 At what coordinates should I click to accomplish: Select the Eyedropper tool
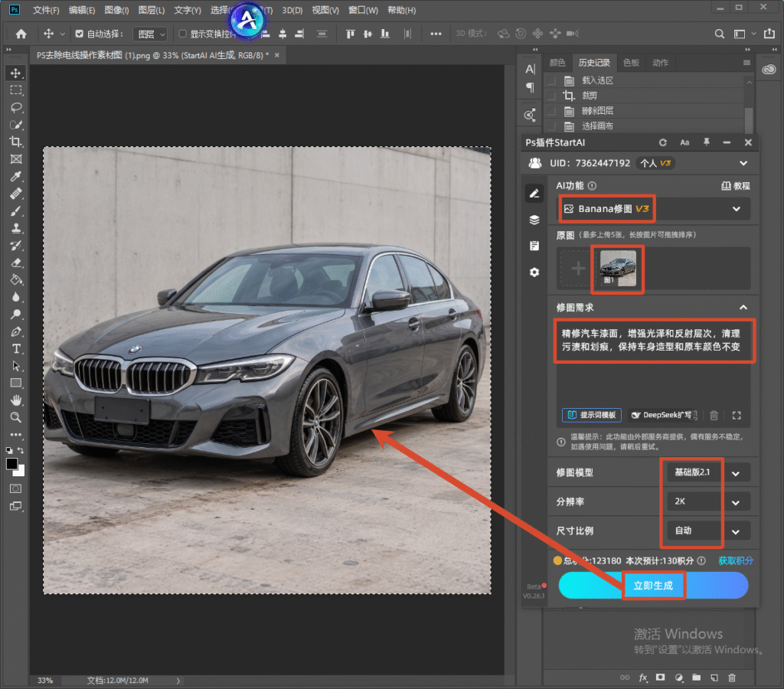click(x=16, y=177)
